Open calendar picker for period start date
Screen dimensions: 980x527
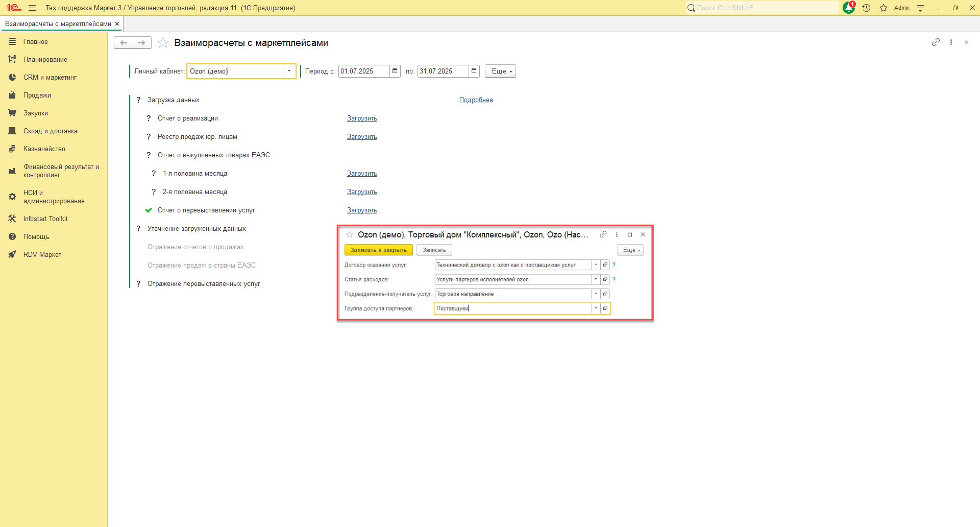(395, 71)
